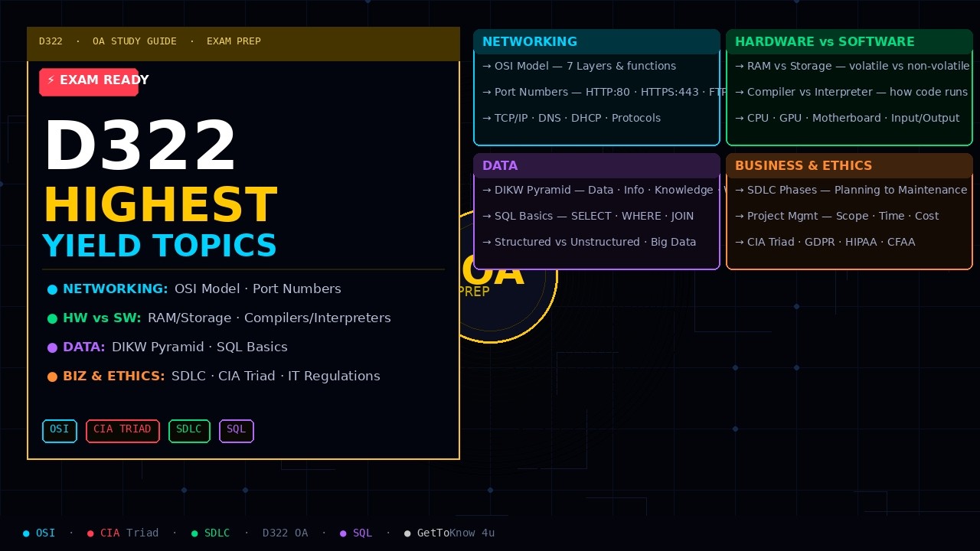Click 'SDLC Phases — Planning to Maintenance'
This screenshot has width=980, height=551.
[851, 190]
